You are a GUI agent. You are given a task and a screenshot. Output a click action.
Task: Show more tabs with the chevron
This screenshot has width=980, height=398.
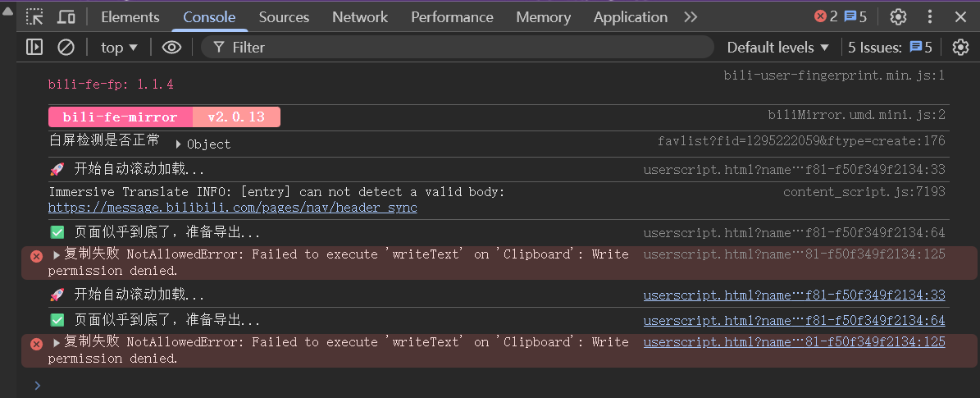(x=691, y=16)
